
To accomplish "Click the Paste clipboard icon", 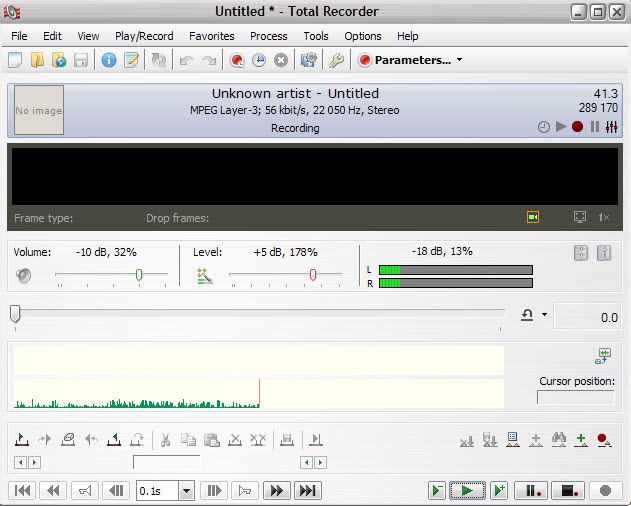I will [x=212, y=440].
